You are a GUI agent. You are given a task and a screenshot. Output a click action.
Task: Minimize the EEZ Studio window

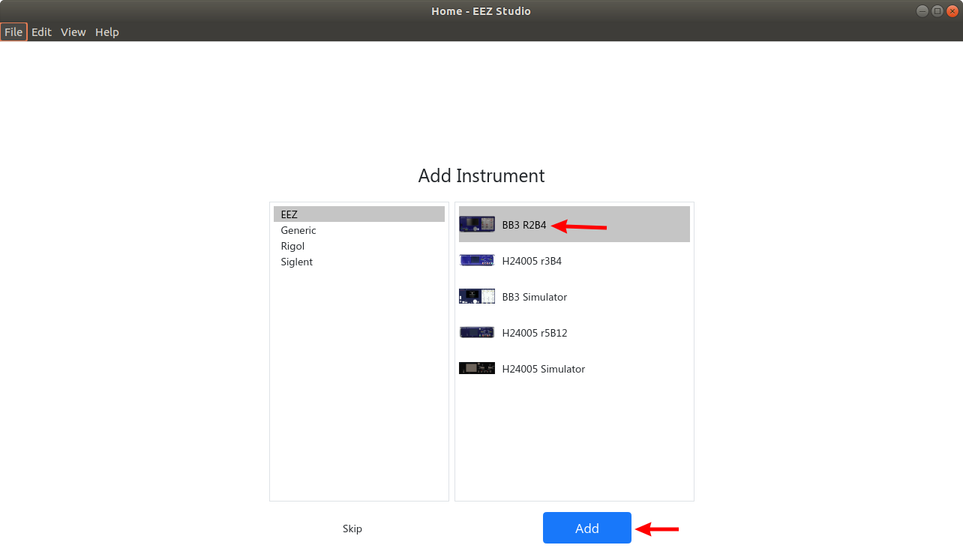pyautogui.click(x=922, y=10)
